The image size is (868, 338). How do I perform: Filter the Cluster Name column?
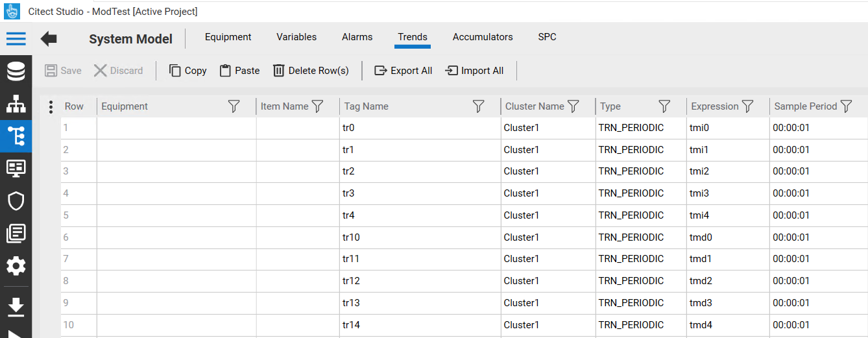573,106
